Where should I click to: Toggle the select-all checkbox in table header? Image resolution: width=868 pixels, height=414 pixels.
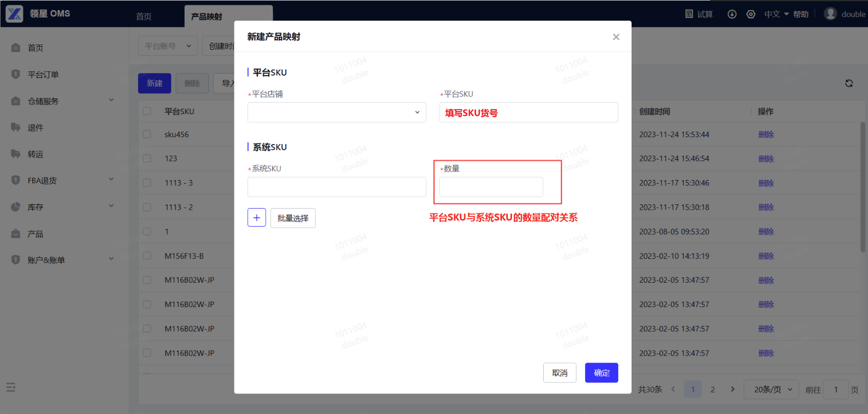(147, 111)
